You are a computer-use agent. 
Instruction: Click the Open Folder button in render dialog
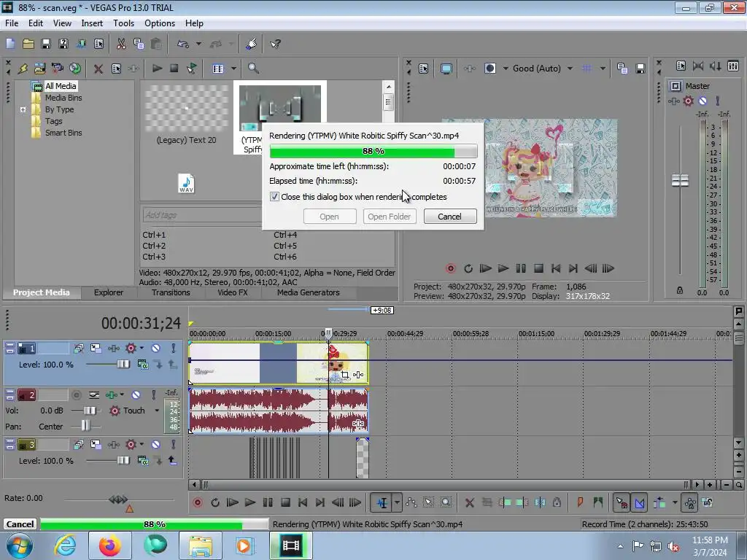click(390, 216)
